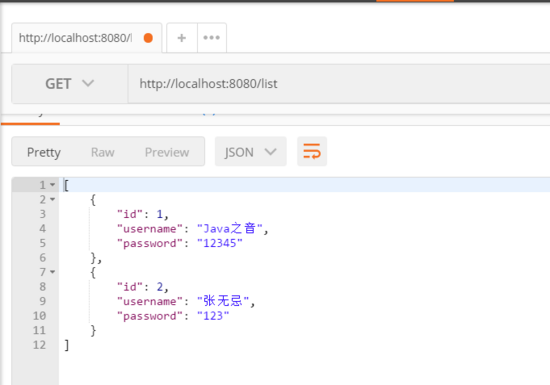Click line number 11 in gutter
This screenshot has width=550, height=385.
coord(39,330)
